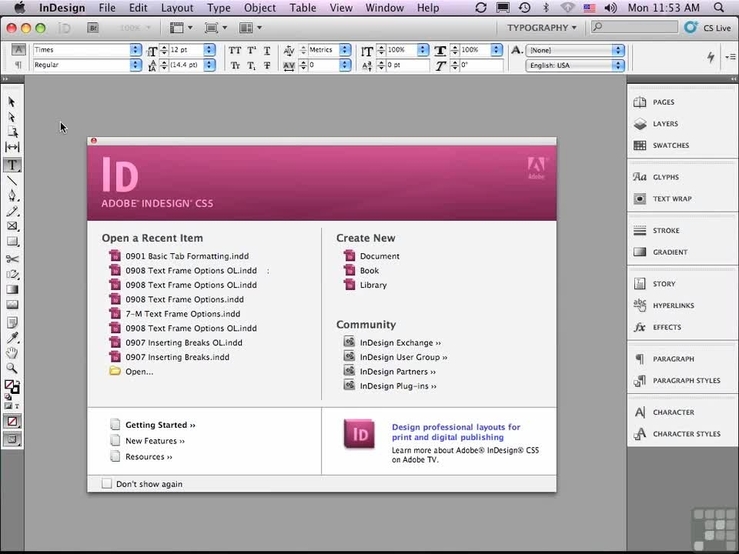Image resolution: width=739 pixels, height=554 pixels.
Task: Toggle All Caps formatting button
Action: click(x=235, y=50)
